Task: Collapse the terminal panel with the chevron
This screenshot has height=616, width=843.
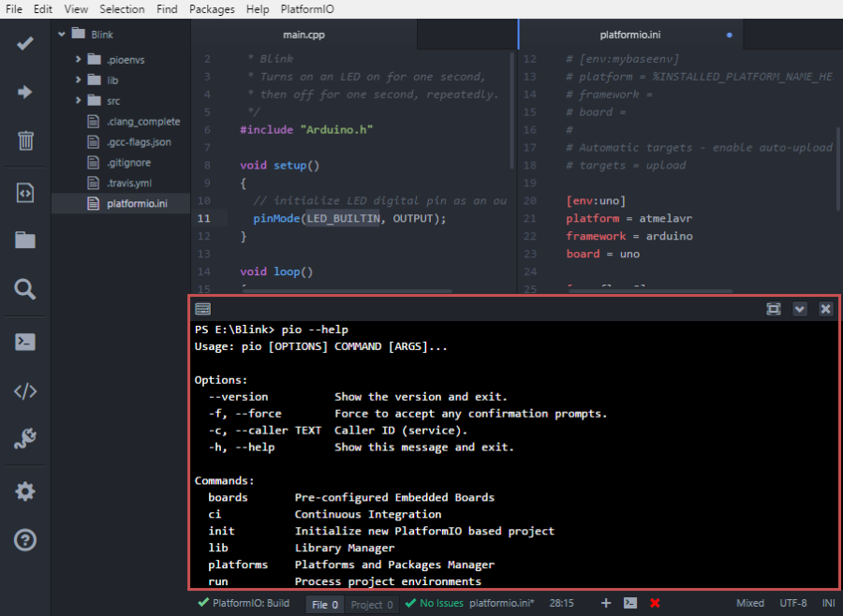Action: 799,308
